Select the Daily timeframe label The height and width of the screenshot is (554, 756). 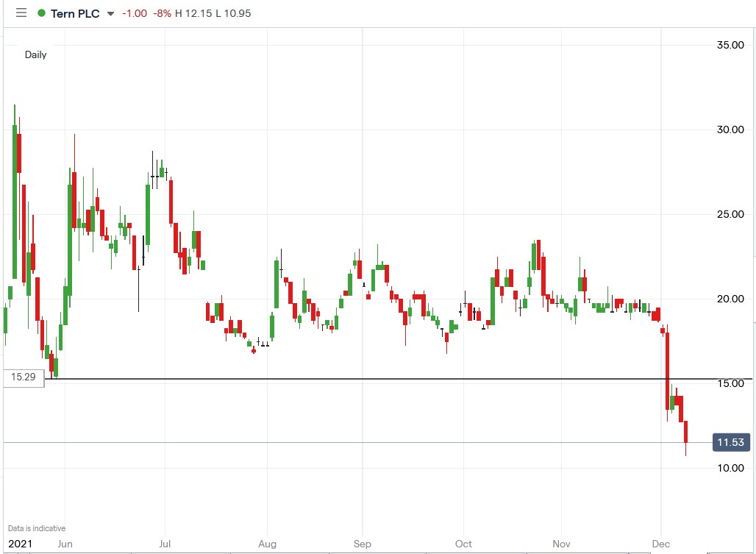click(35, 54)
